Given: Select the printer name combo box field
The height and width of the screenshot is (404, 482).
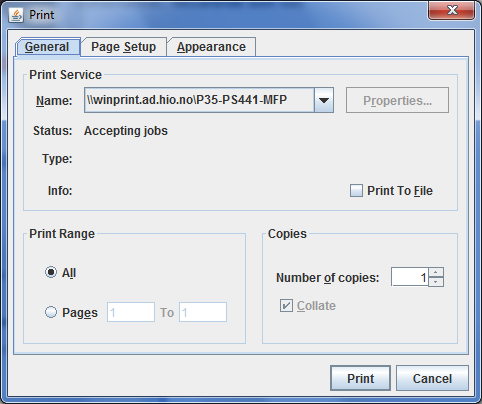Looking at the screenshot, I should coord(209,100).
